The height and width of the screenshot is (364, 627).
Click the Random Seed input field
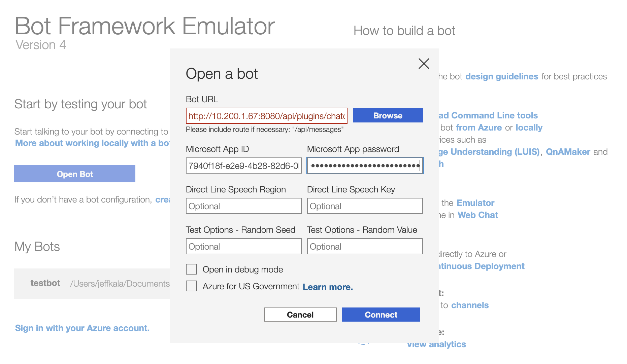(243, 247)
